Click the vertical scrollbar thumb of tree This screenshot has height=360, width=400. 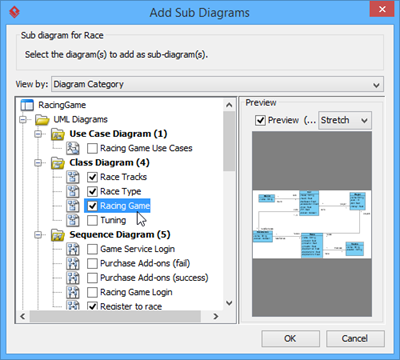229,141
